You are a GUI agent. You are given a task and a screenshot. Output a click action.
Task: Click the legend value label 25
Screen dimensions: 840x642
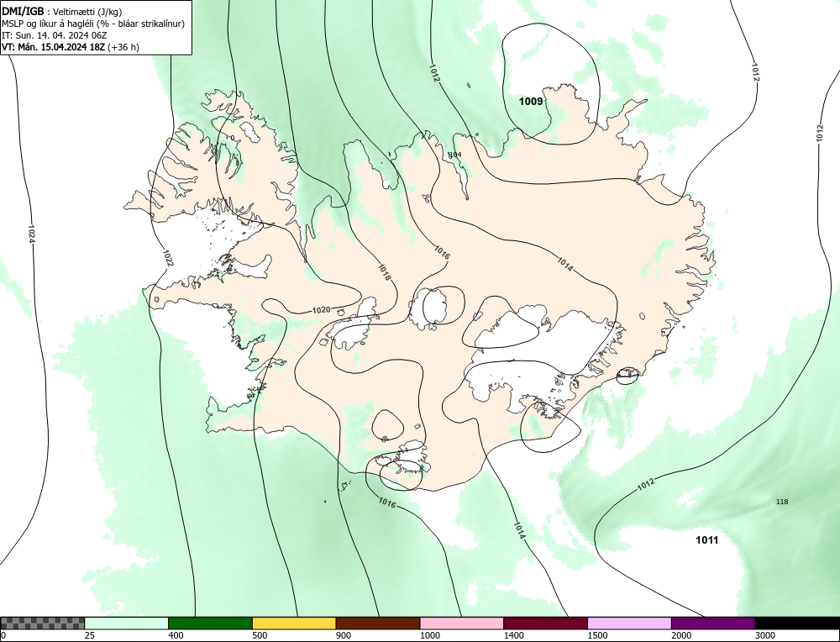click(x=89, y=635)
